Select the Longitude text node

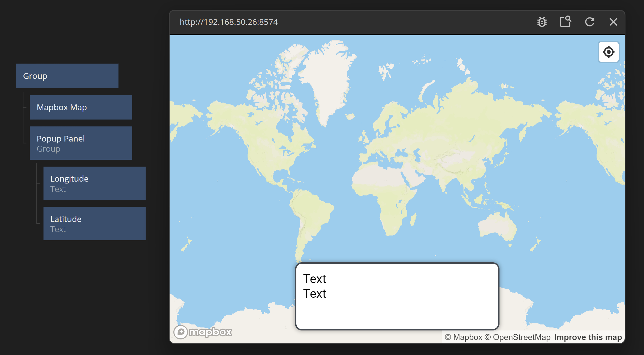94,183
